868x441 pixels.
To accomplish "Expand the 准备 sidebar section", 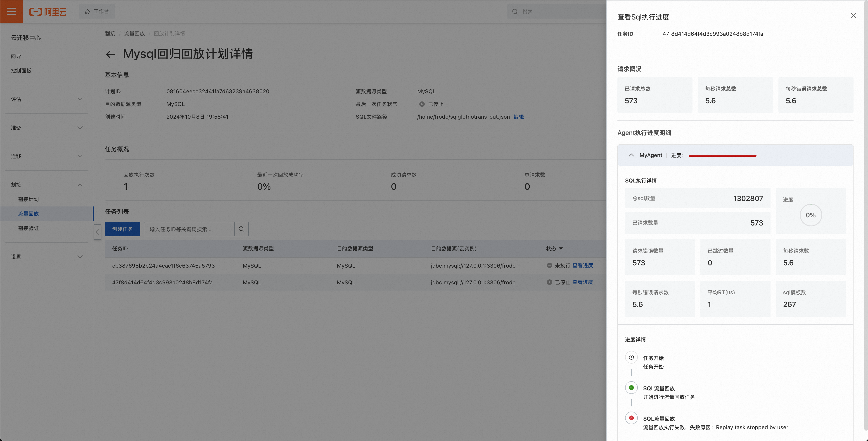I will point(47,127).
